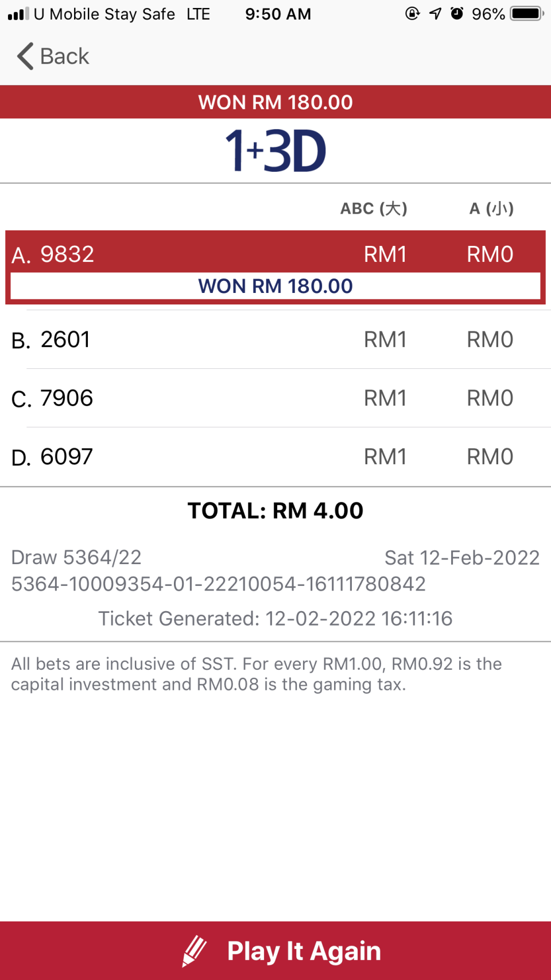The image size is (551, 980).
Task: Tap the pencil icon beside Play It Again
Action: pyautogui.click(x=195, y=951)
